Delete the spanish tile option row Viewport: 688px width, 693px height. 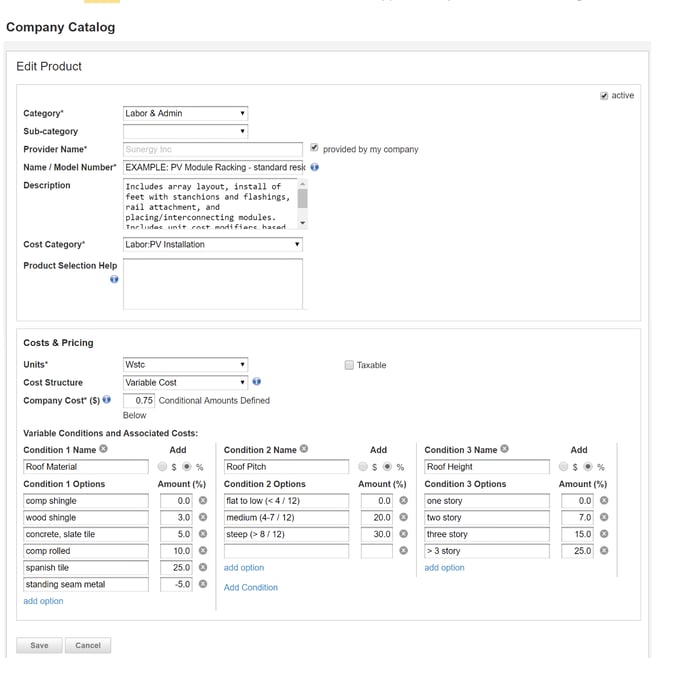[x=203, y=568]
